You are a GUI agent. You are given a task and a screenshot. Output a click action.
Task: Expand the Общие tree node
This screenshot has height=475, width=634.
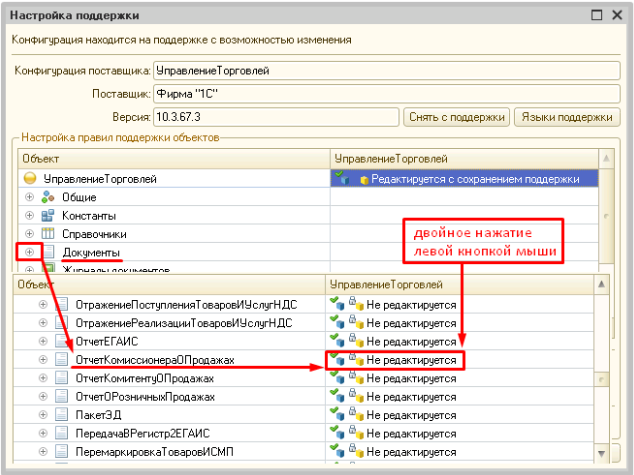coord(29,197)
